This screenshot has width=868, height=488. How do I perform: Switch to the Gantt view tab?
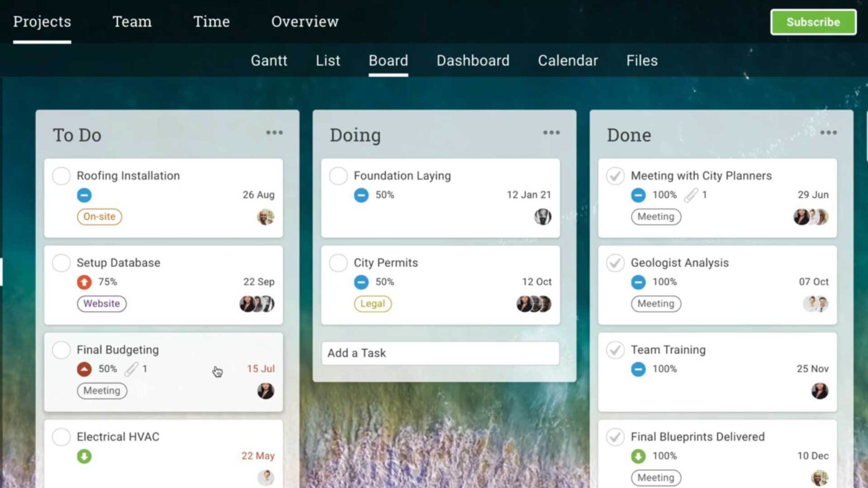(269, 60)
